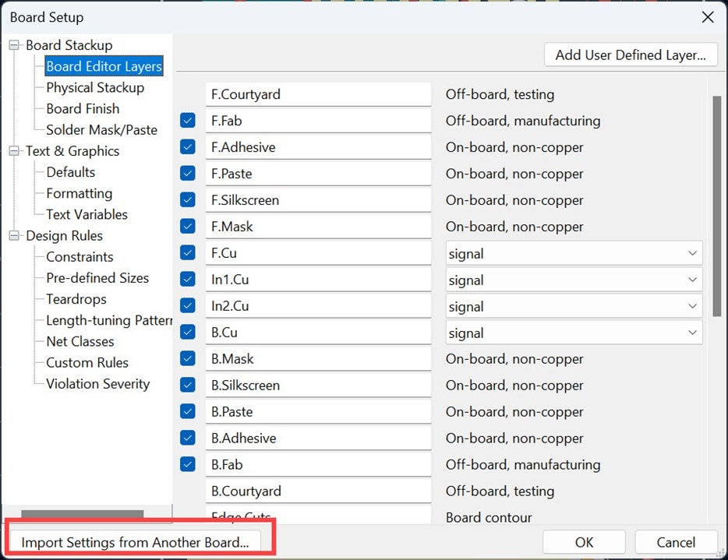Click the layer list vertical scrollbar
The image size is (728, 560).
[x=717, y=206]
